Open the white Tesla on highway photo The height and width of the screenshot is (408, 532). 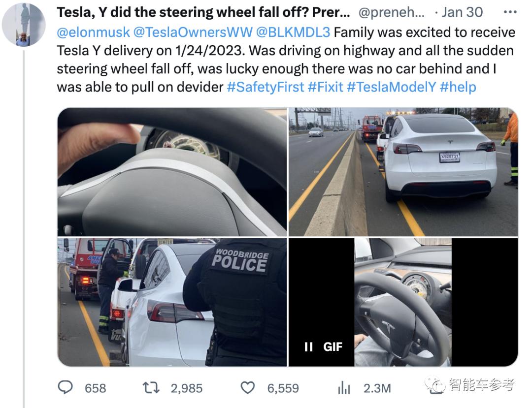(403, 172)
